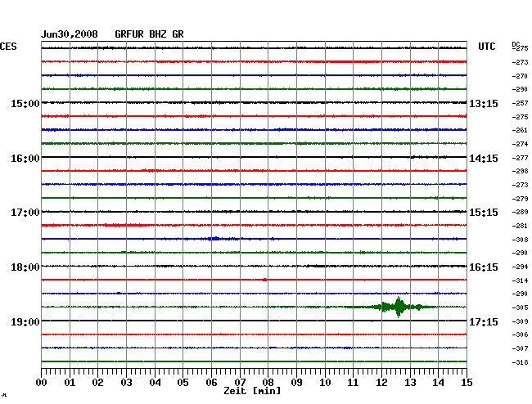The height and width of the screenshot is (404, 532).
Task: Pick the 15 minute axis tick label
Action: pos(467,383)
